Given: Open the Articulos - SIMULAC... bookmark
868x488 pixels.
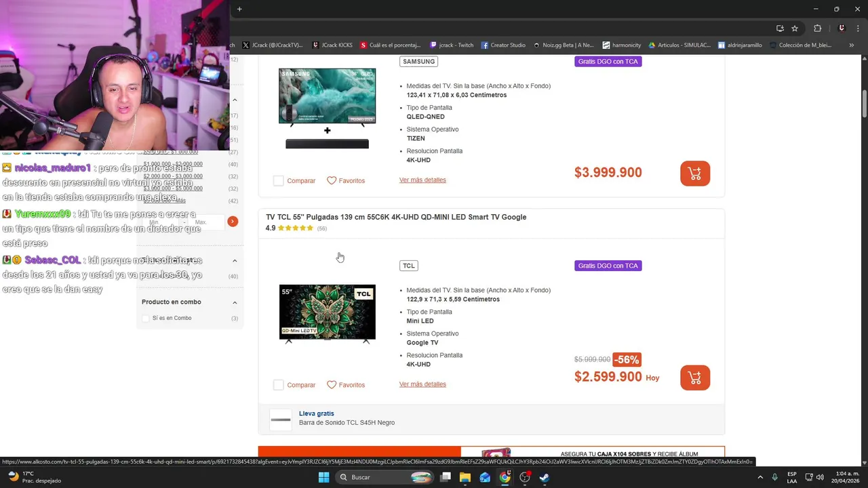Looking at the screenshot, I should (679, 45).
